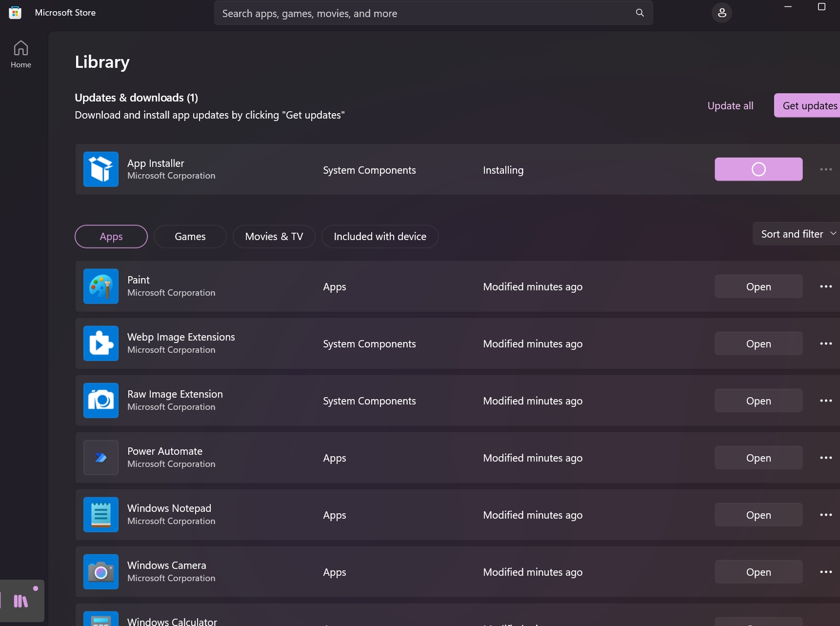The image size is (840, 626).
Task: Open more options for Webp Image Extensions
Action: [826, 343]
